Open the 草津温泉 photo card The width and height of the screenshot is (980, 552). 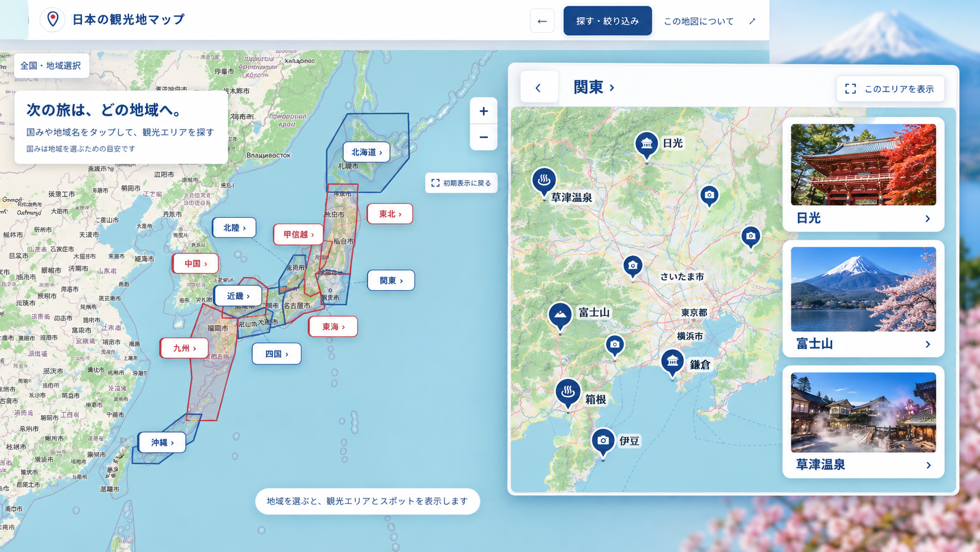[863, 422]
